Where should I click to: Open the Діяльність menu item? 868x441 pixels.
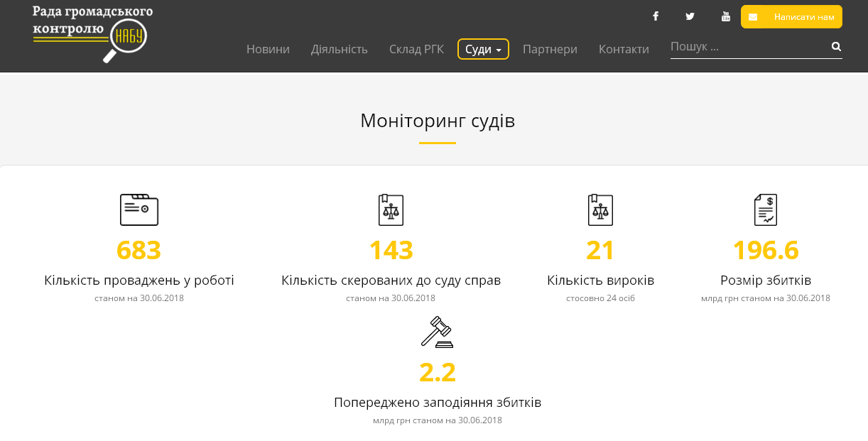point(340,49)
